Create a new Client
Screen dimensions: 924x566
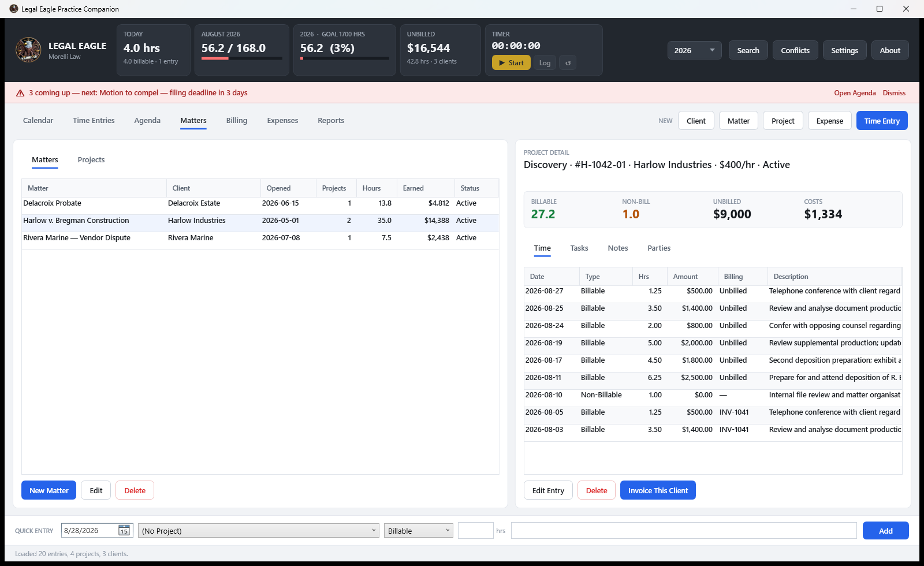pos(696,121)
